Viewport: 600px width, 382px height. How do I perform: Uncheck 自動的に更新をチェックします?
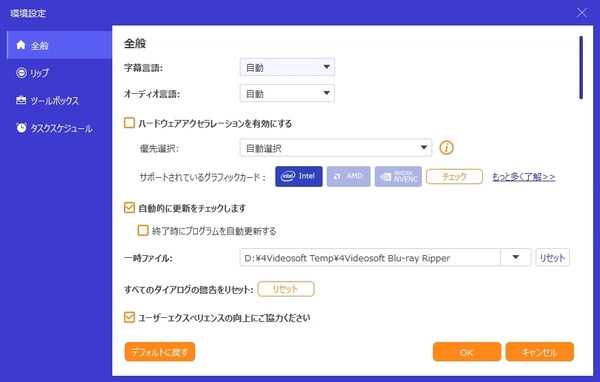click(x=129, y=208)
